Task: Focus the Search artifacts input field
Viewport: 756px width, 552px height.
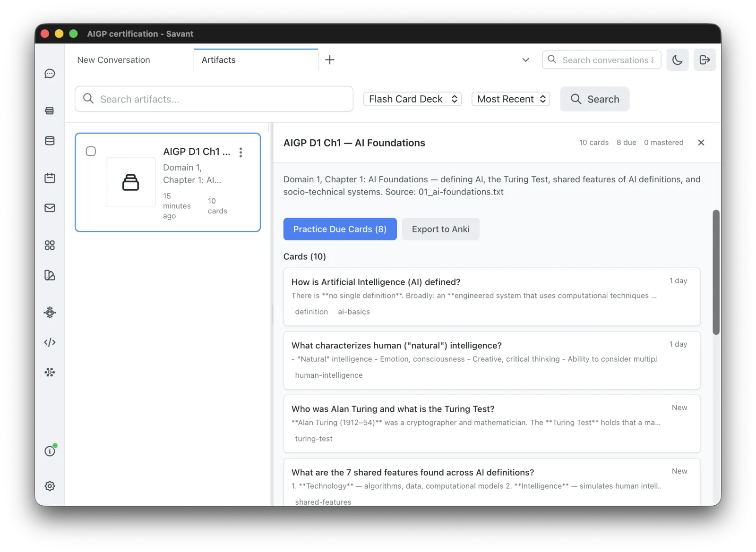Action: pos(214,99)
